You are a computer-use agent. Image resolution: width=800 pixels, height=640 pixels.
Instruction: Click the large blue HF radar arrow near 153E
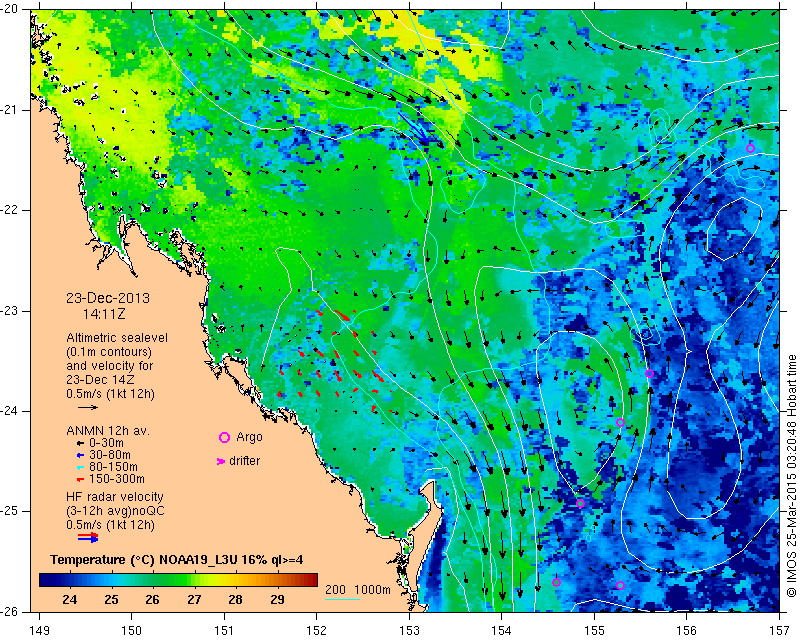[x=414, y=129]
